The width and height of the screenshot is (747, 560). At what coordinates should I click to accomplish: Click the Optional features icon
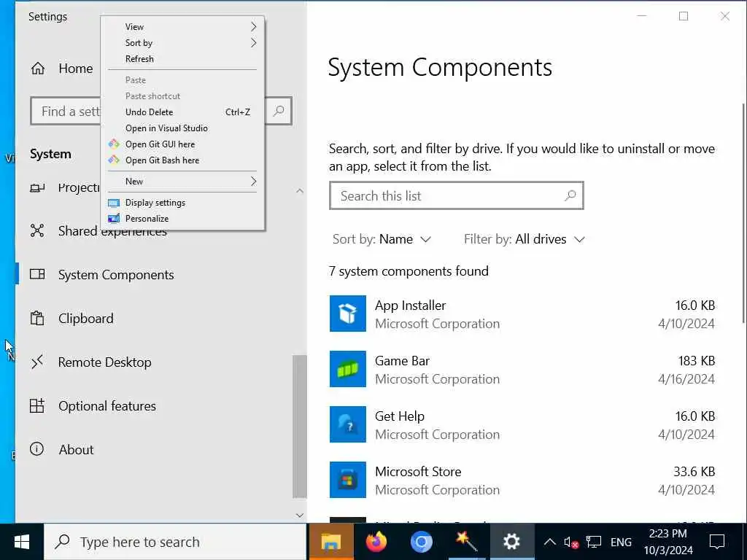37,405
